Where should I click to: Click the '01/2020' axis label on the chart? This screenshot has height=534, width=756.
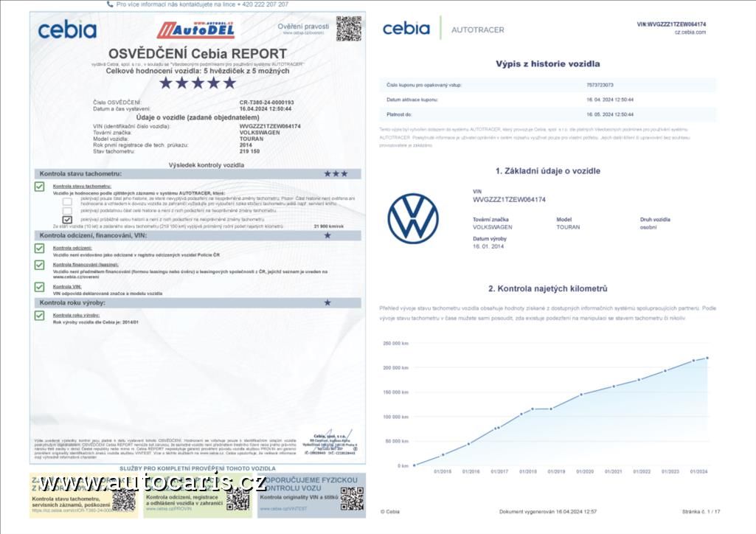585,471
